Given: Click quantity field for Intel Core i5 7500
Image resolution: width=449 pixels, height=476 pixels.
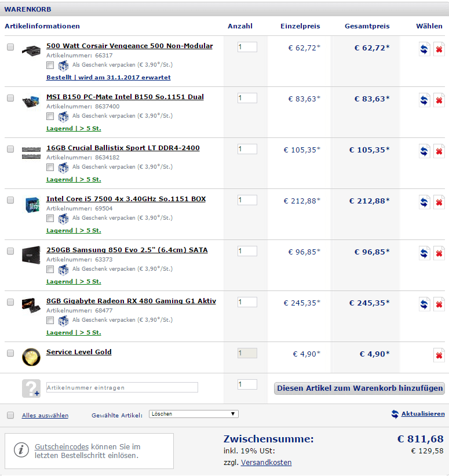Looking at the screenshot, I should [x=247, y=200].
